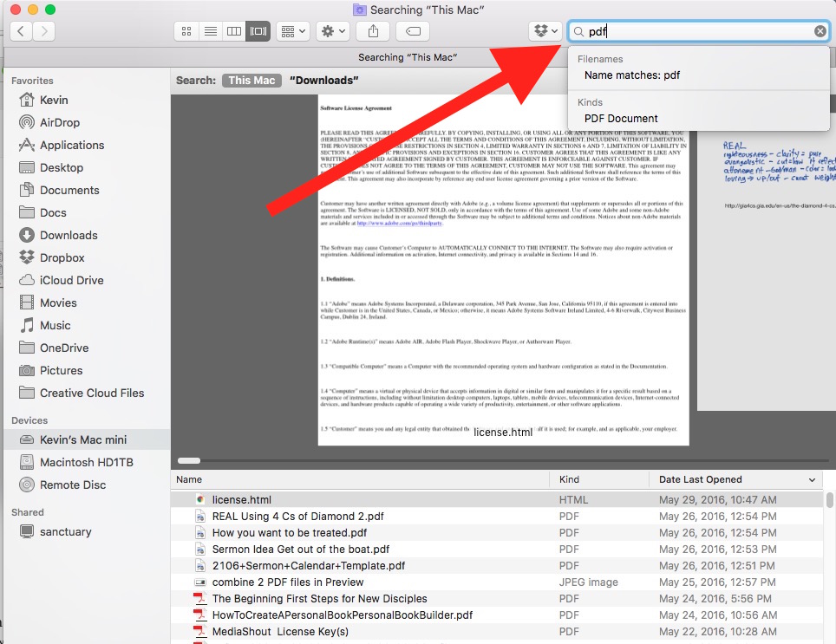The image size is (836, 644).
Task: Select Sermon Idea Get out of the boat.pdf
Action: point(497,550)
